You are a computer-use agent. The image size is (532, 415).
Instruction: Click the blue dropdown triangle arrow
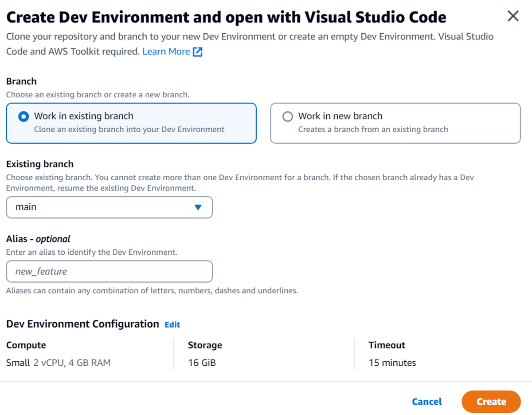coord(198,207)
